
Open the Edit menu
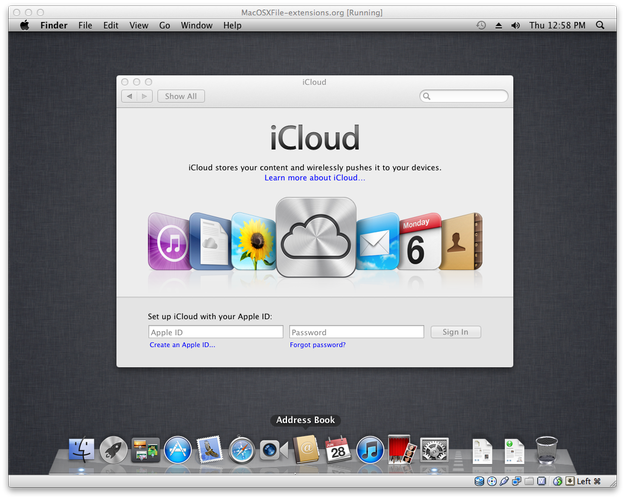click(111, 25)
